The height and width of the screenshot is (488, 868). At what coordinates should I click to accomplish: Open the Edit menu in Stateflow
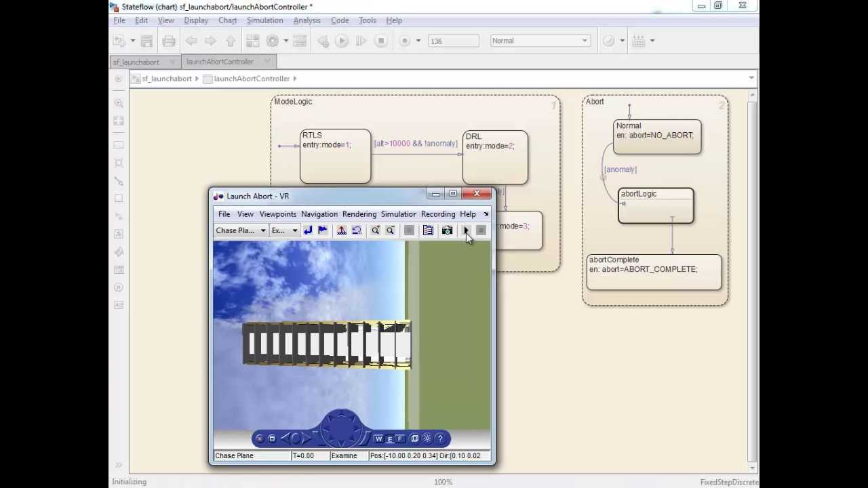pos(141,20)
